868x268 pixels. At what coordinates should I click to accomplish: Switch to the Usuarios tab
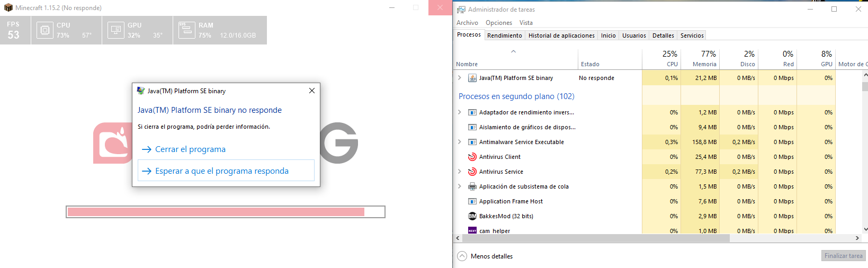634,35
